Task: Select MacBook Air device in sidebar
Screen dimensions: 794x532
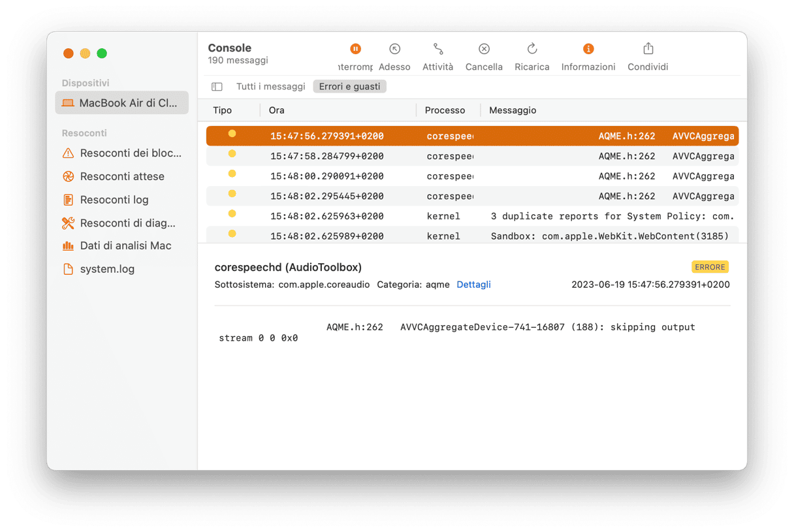Action: click(x=122, y=103)
